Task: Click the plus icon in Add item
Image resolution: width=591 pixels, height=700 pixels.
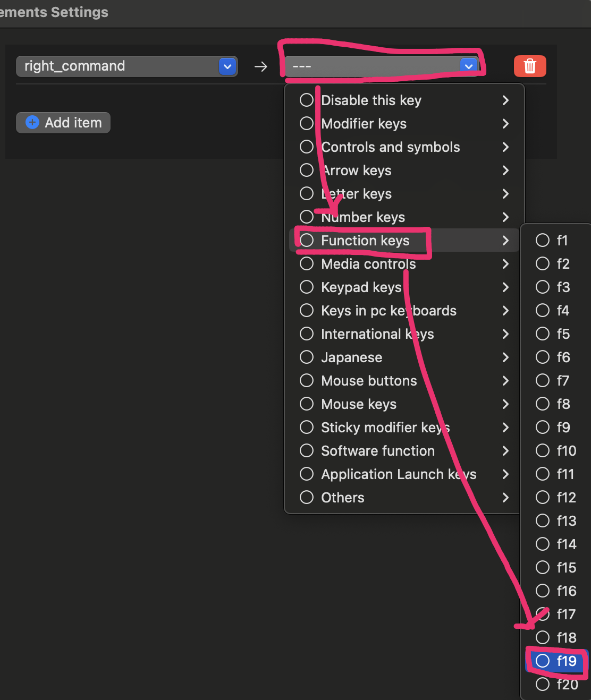Action: click(32, 122)
